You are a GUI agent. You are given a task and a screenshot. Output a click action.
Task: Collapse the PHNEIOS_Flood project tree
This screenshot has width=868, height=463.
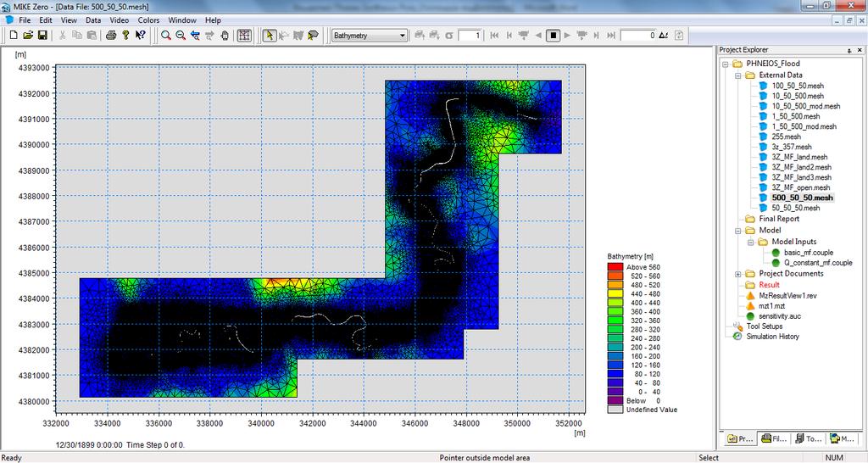click(726, 64)
